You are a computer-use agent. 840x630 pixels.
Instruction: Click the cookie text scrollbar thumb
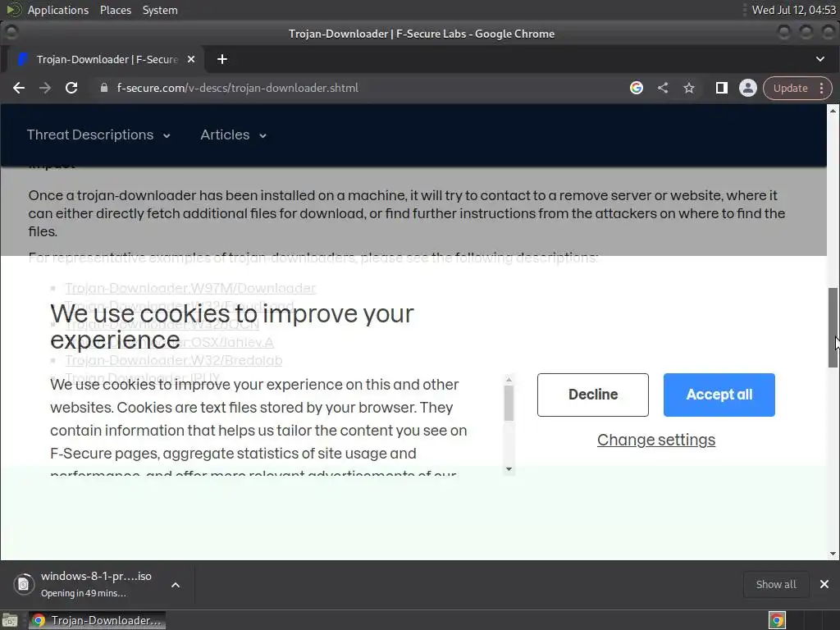tap(509, 404)
